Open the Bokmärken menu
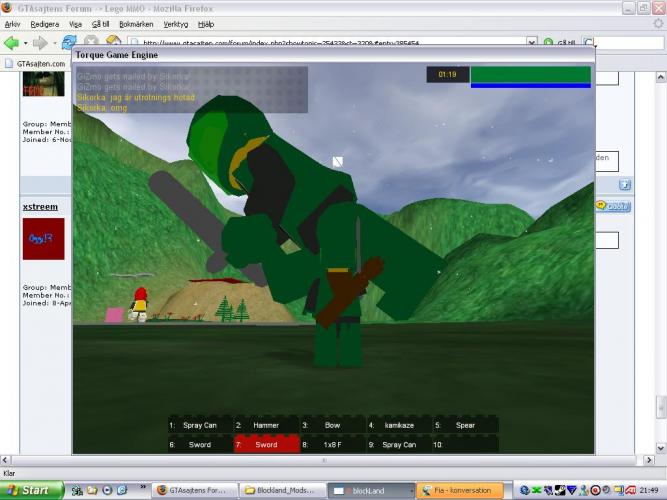Viewport: 667px width, 500px height. 134,23
